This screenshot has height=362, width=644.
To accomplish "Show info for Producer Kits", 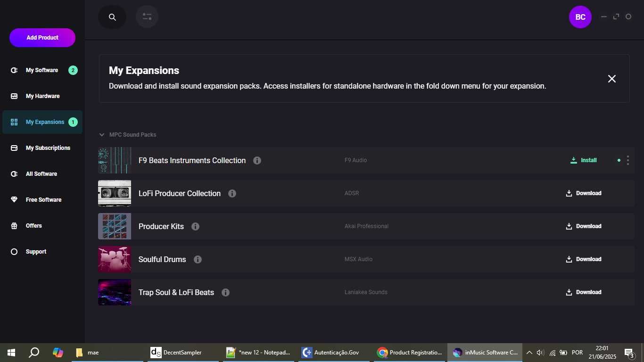I will [195, 226].
